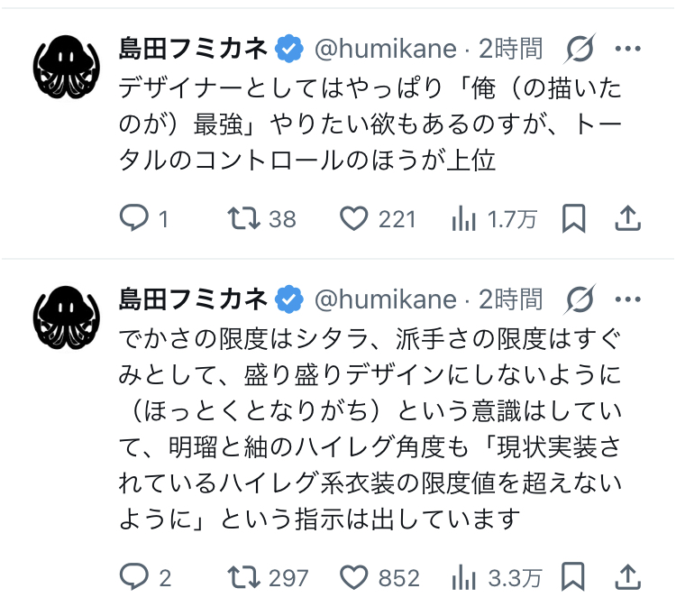Share the second tweet
The height and width of the screenshot is (616, 676).
click(x=627, y=576)
